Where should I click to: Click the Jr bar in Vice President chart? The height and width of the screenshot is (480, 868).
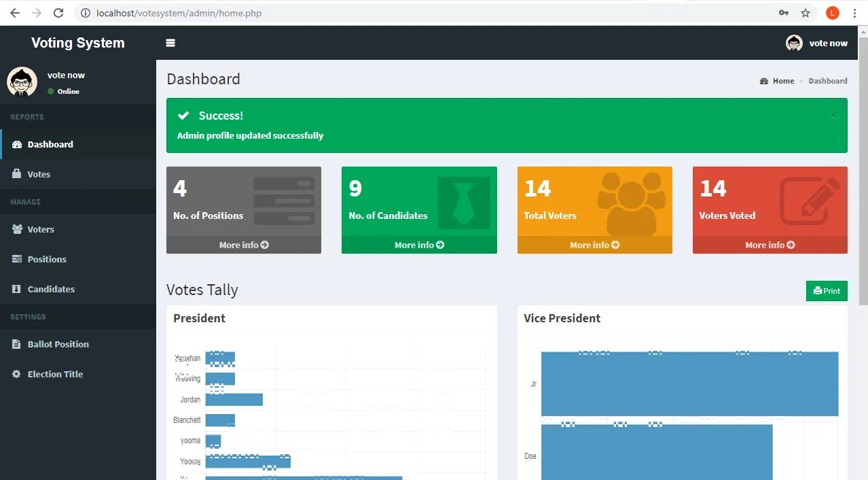tap(690, 384)
